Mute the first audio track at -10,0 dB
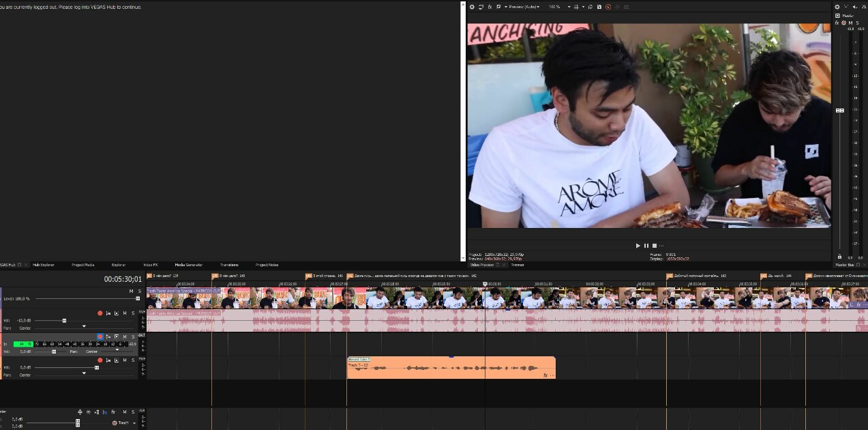The height and width of the screenshot is (430, 868). point(125,313)
